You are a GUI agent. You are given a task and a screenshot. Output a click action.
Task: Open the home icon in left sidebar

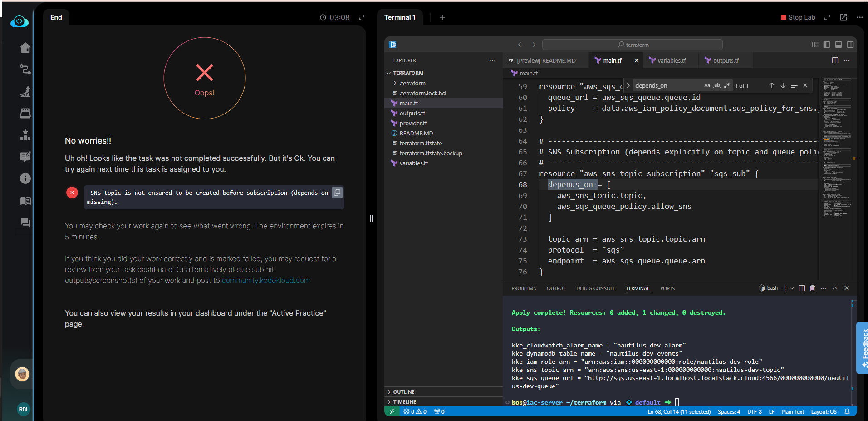[25, 48]
